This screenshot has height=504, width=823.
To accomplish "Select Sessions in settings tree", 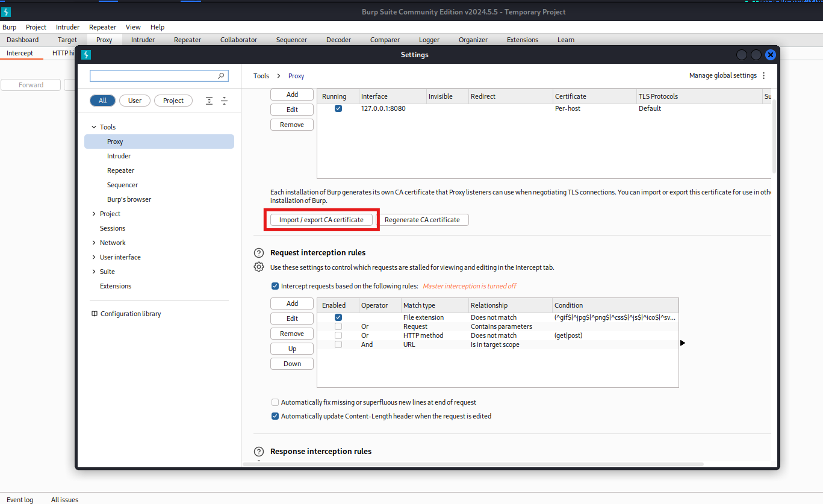I will tap(113, 228).
